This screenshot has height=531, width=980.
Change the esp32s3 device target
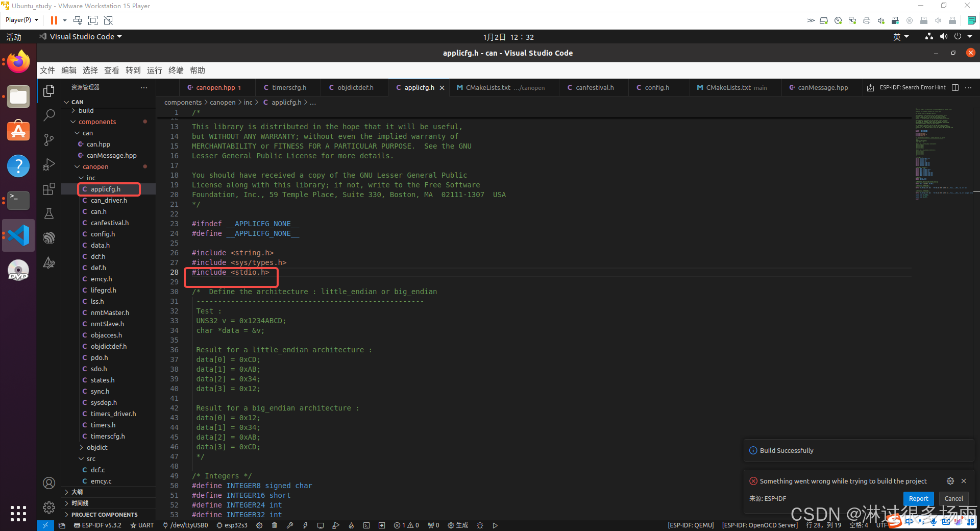[232, 525]
